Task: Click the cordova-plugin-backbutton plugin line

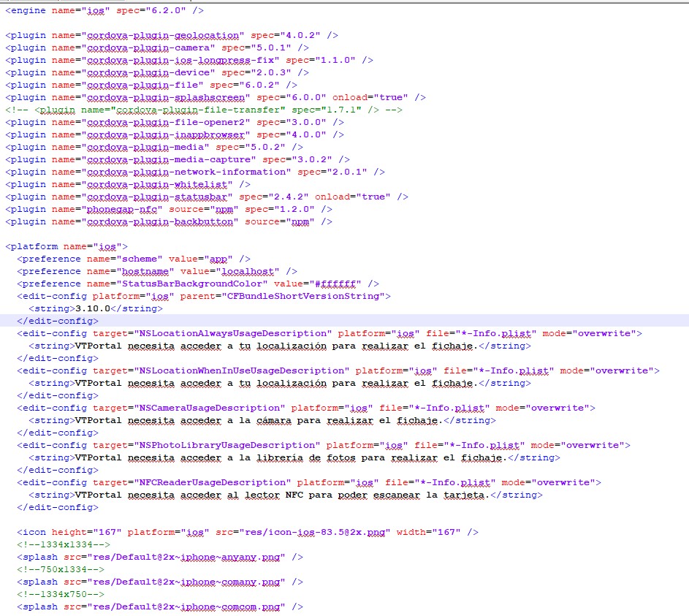Action: point(169,221)
